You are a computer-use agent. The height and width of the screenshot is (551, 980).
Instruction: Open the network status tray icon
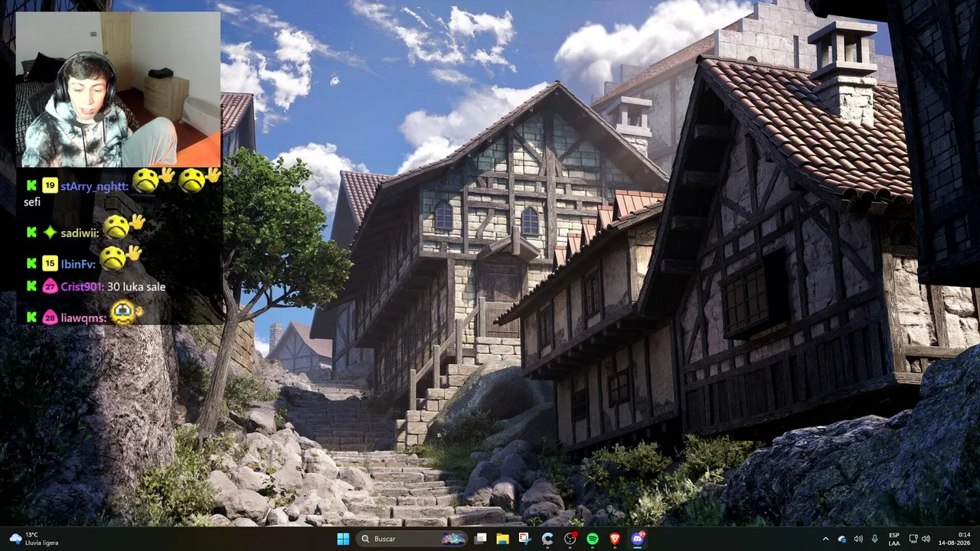[913, 539]
